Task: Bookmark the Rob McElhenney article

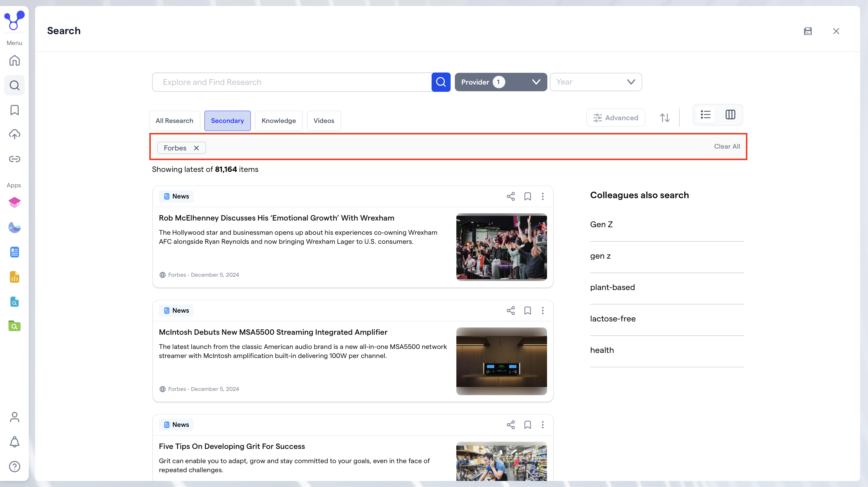Action: pyautogui.click(x=527, y=196)
